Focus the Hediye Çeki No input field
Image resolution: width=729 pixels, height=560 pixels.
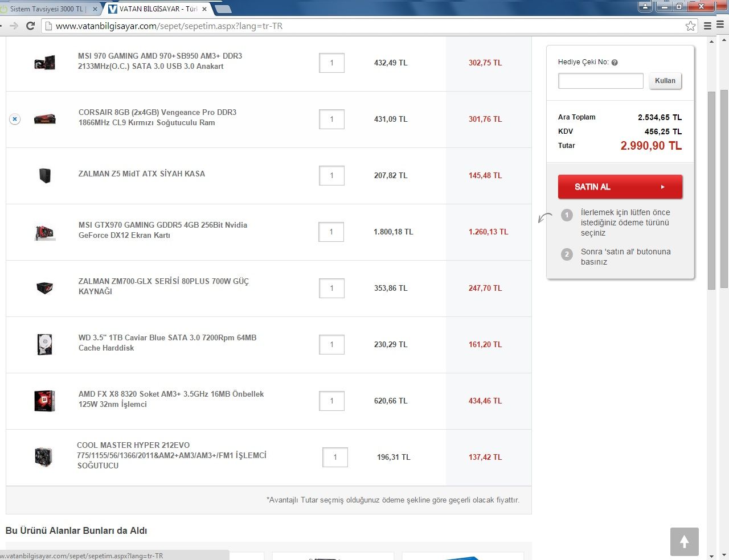601,81
